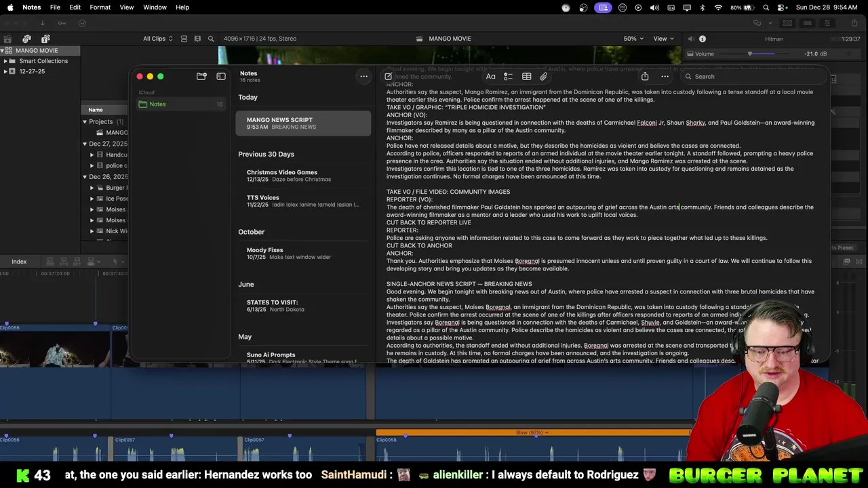Insert a checklist in the note

click(508, 77)
